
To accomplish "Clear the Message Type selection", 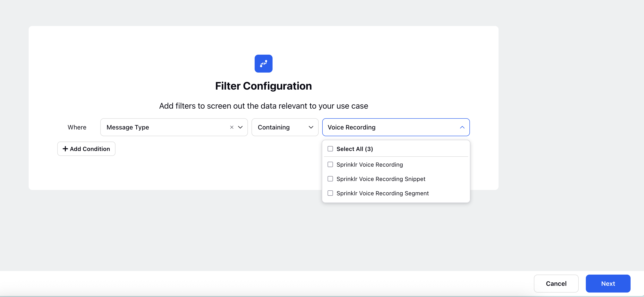I will pos(232,127).
